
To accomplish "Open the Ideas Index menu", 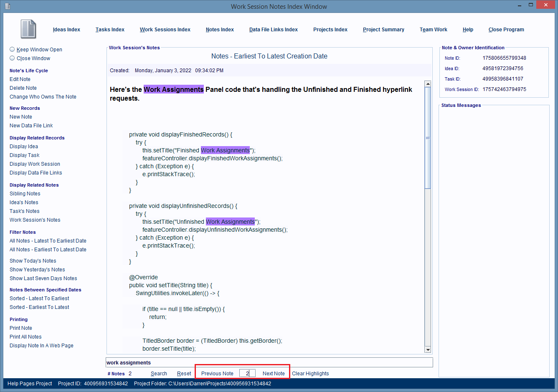I will (66, 30).
